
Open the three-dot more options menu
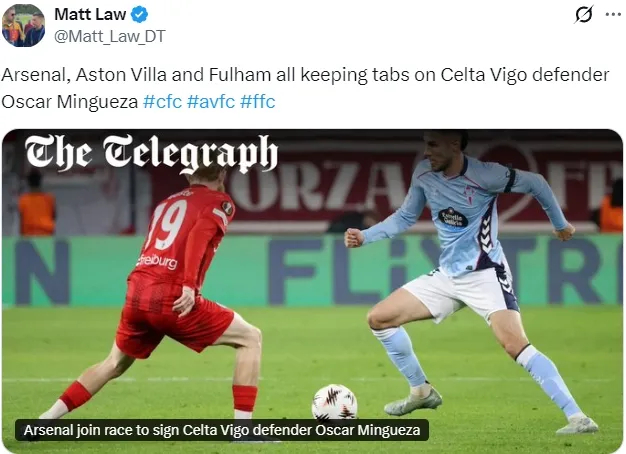click(x=613, y=14)
